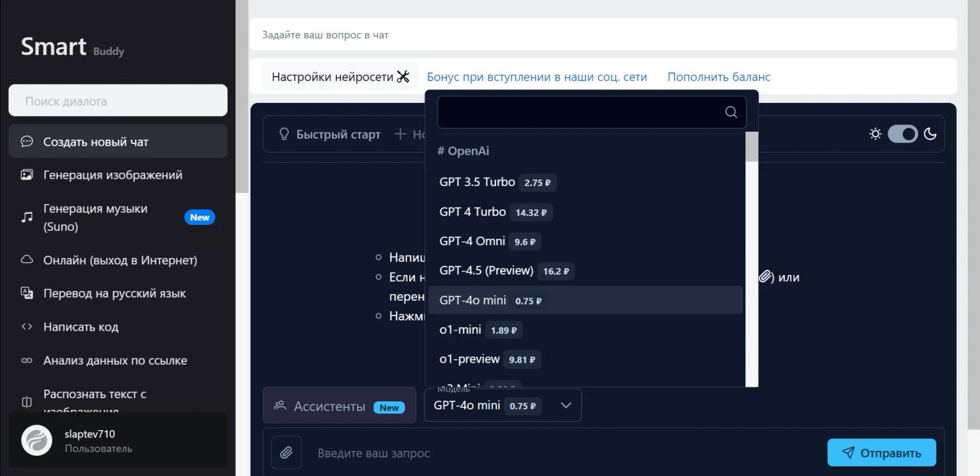Click the model list scrollbar thumb

tap(752, 146)
